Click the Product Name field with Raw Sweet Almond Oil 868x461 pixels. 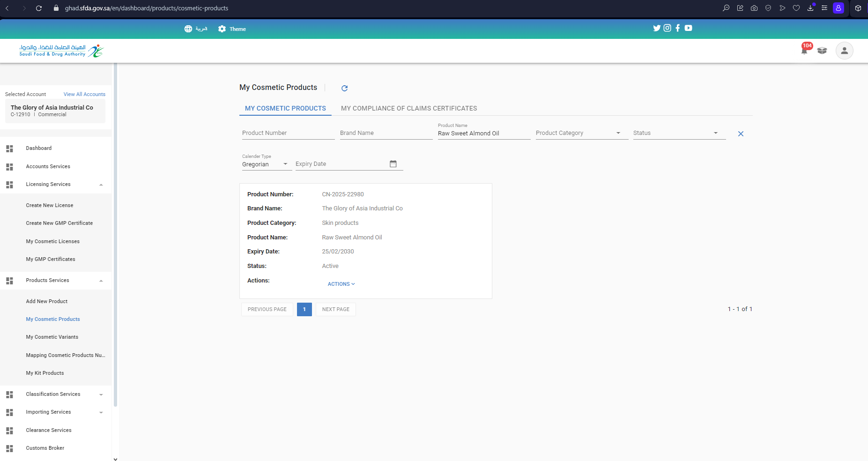pos(484,134)
